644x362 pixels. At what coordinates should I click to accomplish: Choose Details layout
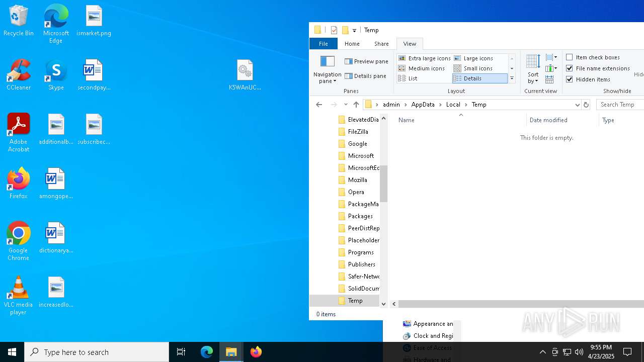pyautogui.click(x=480, y=78)
